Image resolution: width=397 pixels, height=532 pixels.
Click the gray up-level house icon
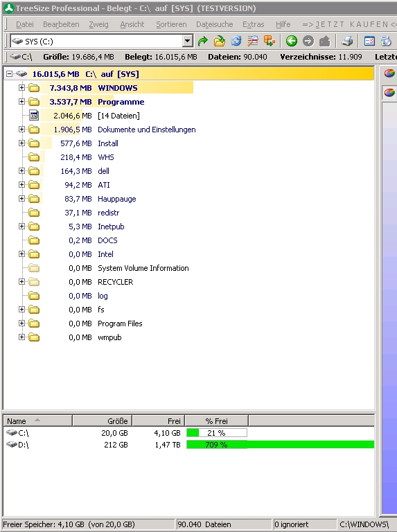[325, 42]
